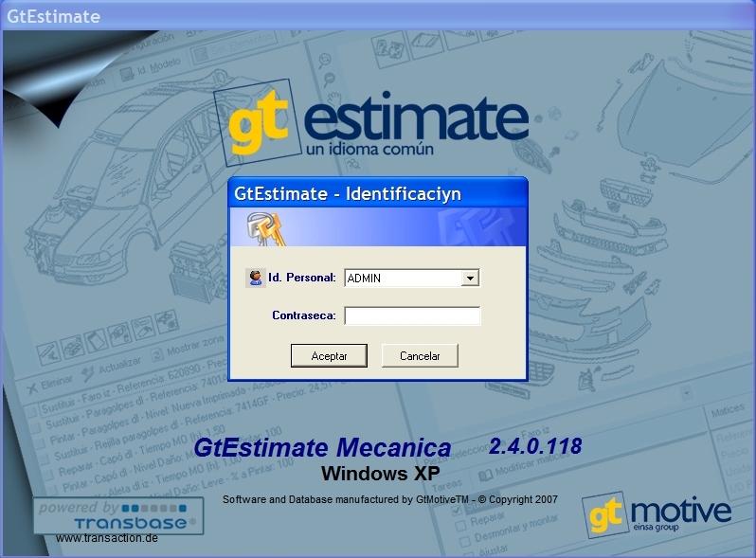The height and width of the screenshot is (558, 756).
Task: Click the user icon beside Id. Personal
Action: 256,278
